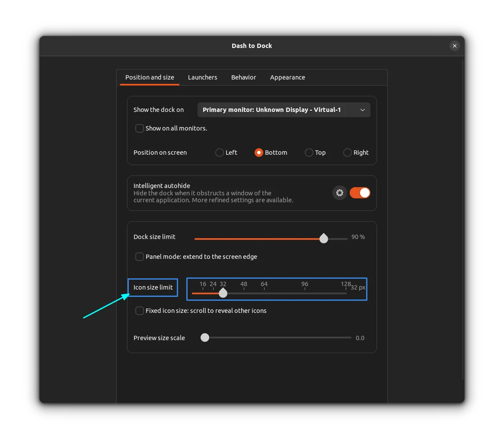Viewport: 504px width, 446px height.
Task: Enable Fixed icon size: scroll to reveal other icons
Action: coord(139,310)
